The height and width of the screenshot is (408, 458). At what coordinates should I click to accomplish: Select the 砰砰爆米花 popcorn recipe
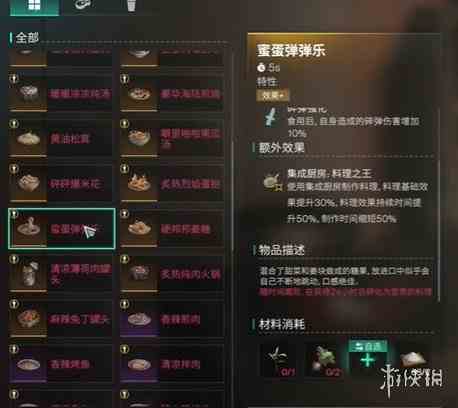tap(61, 183)
